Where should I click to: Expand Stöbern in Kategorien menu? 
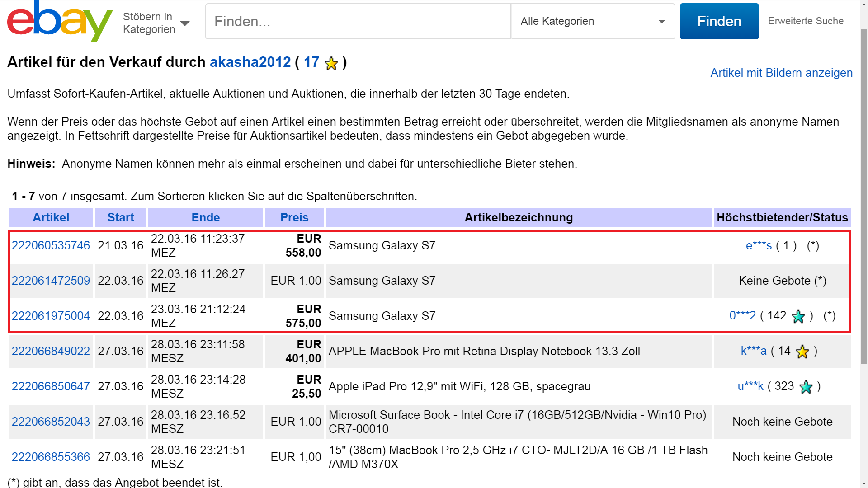pos(156,23)
